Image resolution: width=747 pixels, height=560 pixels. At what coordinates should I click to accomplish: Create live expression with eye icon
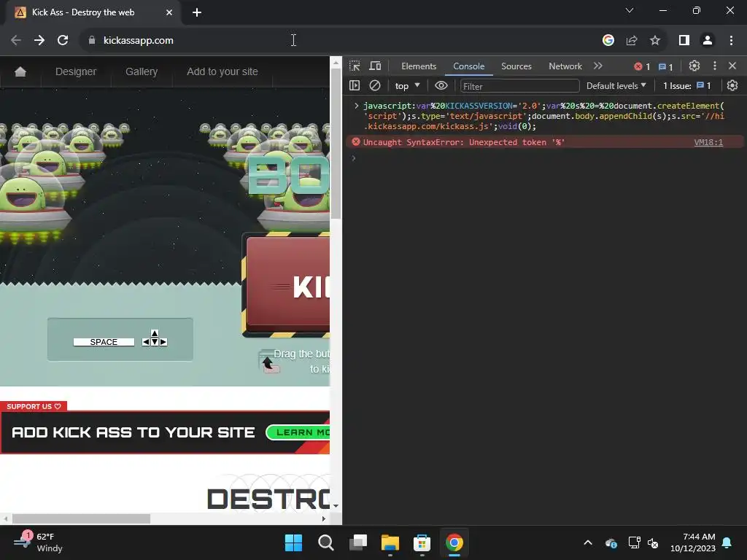[x=441, y=86]
